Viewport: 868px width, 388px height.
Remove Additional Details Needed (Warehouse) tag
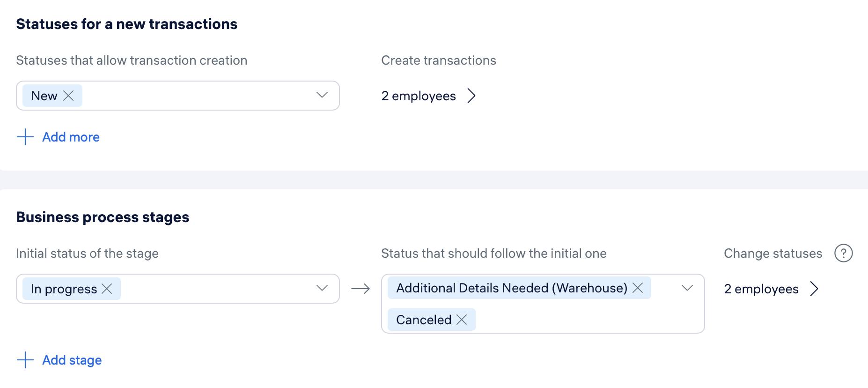tap(638, 288)
